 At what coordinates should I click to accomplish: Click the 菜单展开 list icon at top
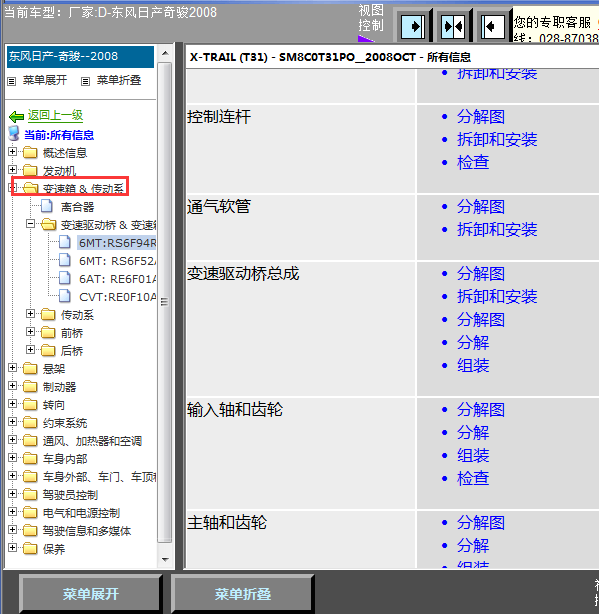(x=12, y=81)
